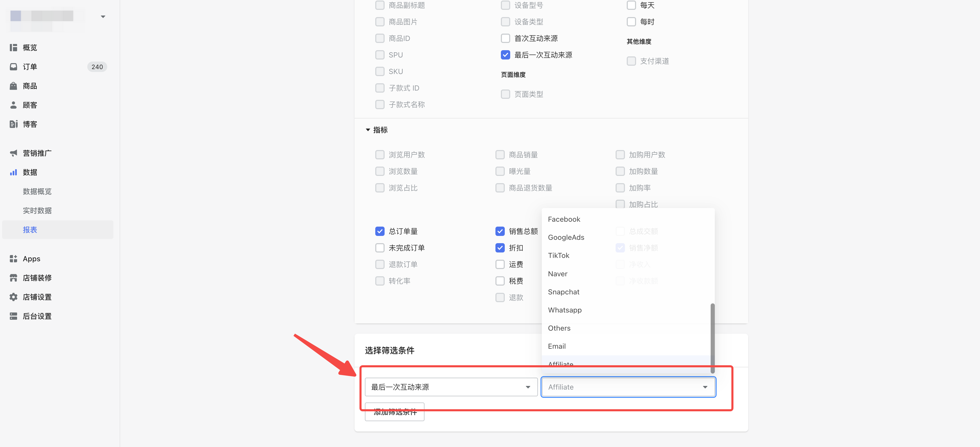Click the Apps grid icon
Viewport: 980px width, 447px height.
(x=13, y=259)
